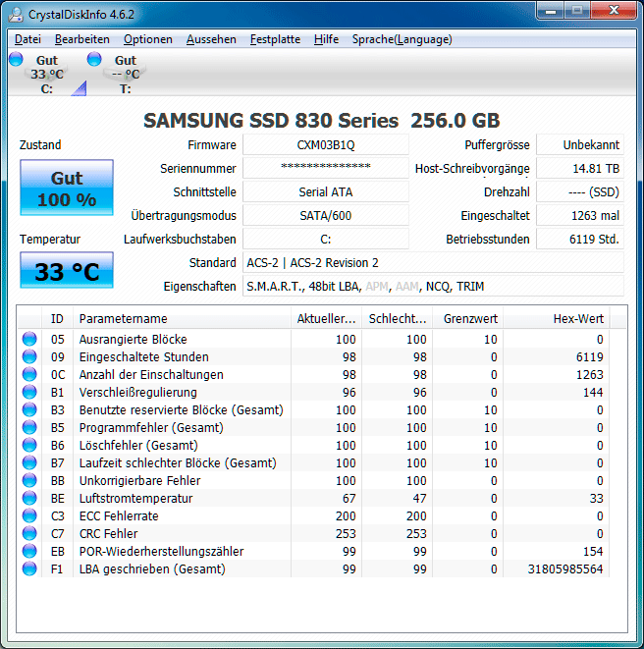Sort by Parametername column header
This screenshot has height=649, width=644.
[182, 319]
